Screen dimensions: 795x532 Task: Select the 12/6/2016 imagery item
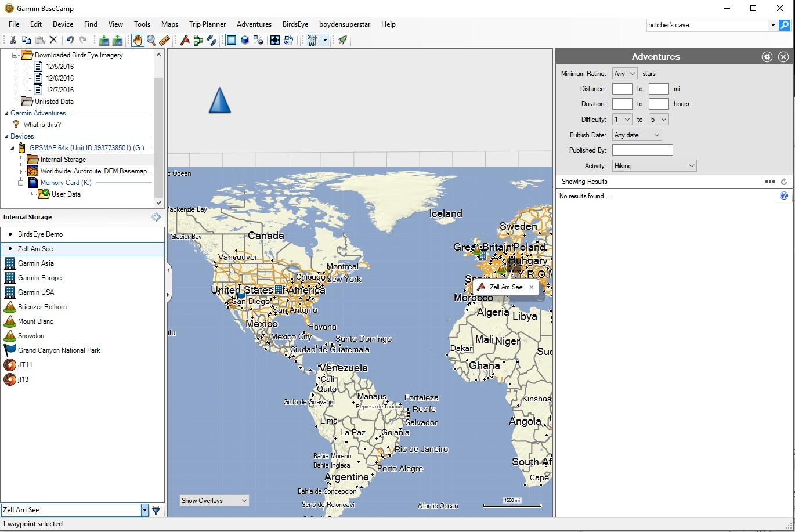[x=60, y=78]
